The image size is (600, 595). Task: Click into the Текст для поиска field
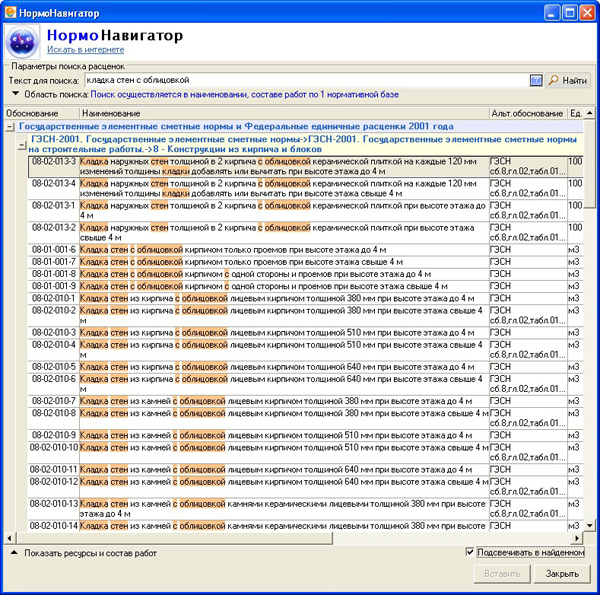pyautogui.click(x=306, y=80)
